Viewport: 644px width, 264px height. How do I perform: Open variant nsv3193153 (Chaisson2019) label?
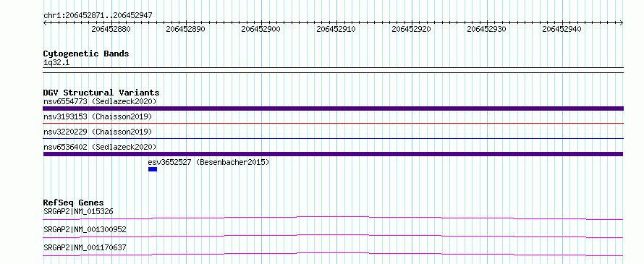pos(98,116)
